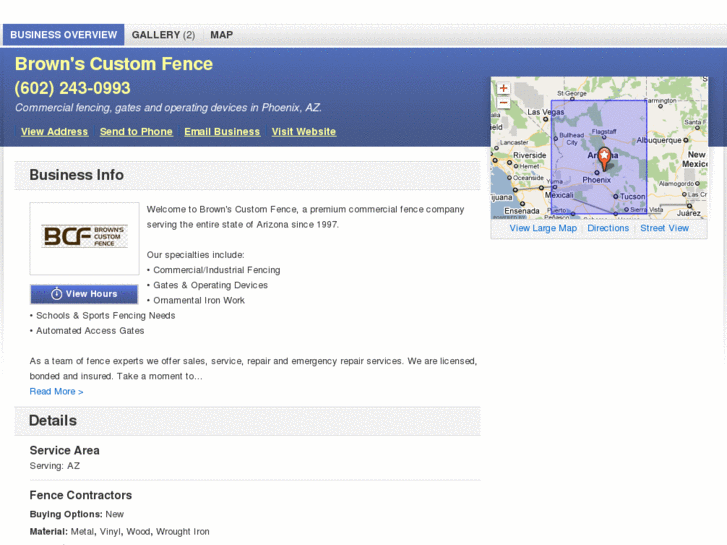Click Phoenix label on the map
Screen dimensions: 727x545
[x=596, y=180]
